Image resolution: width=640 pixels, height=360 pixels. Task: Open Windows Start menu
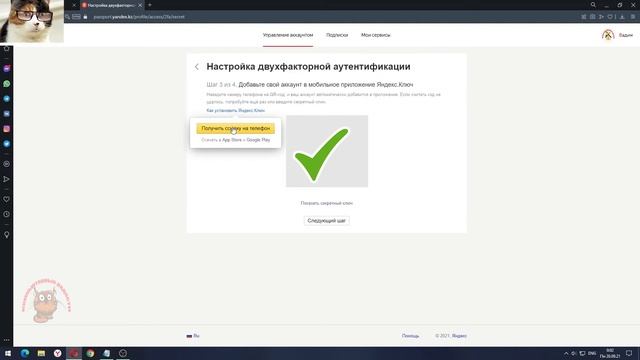click(x=8, y=353)
